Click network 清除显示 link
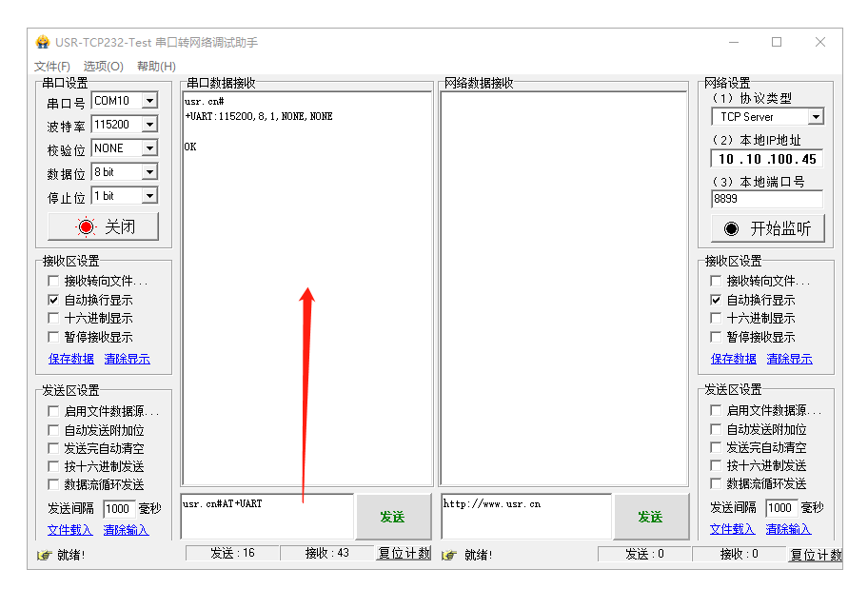Image resolution: width=868 pixels, height=589 pixels. tap(789, 359)
